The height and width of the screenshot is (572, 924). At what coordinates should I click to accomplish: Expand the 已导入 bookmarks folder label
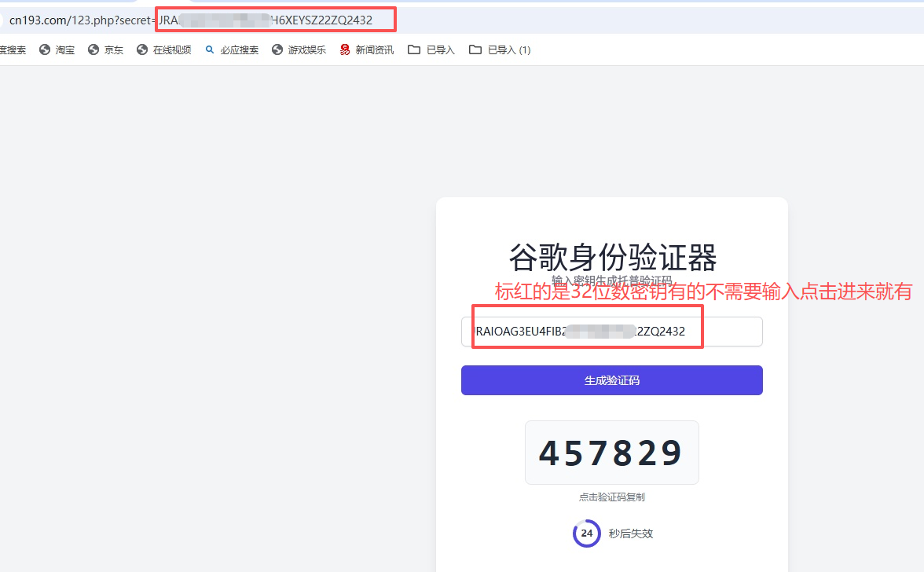pos(441,50)
